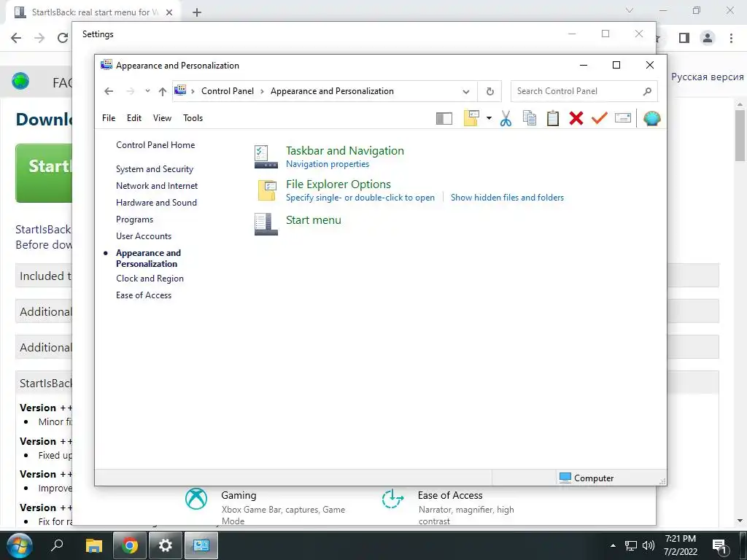Click the Copy toolbar icon

(530, 118)
